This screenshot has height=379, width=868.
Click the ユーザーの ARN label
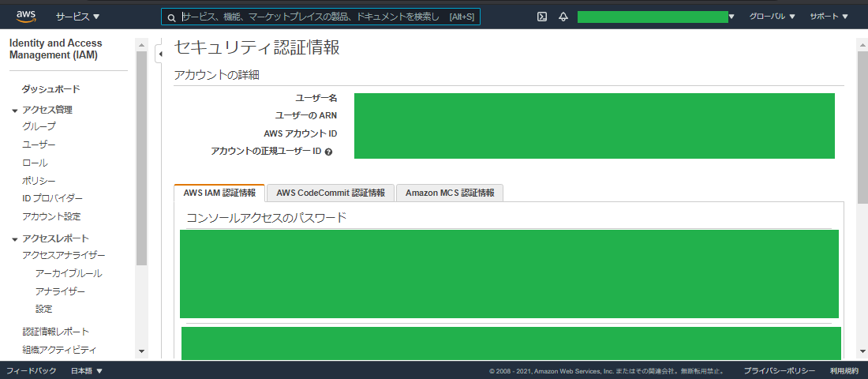pos(306,116)
